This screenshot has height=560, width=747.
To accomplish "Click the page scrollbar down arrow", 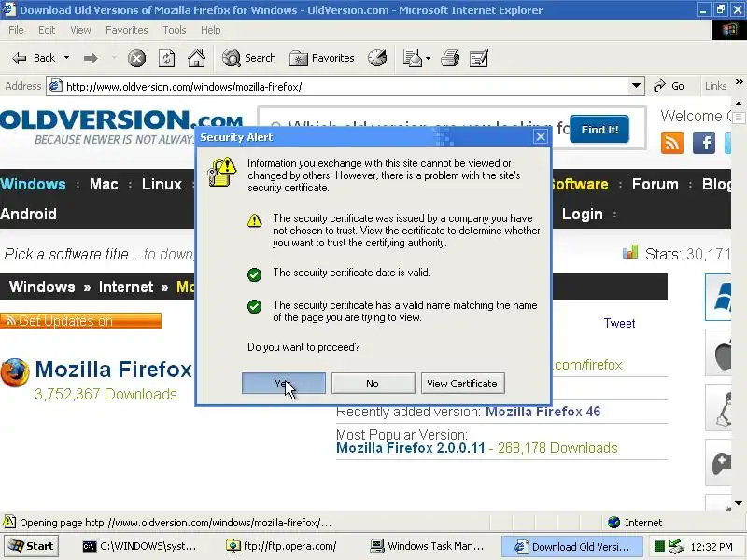I will click(x=739, y=503).
